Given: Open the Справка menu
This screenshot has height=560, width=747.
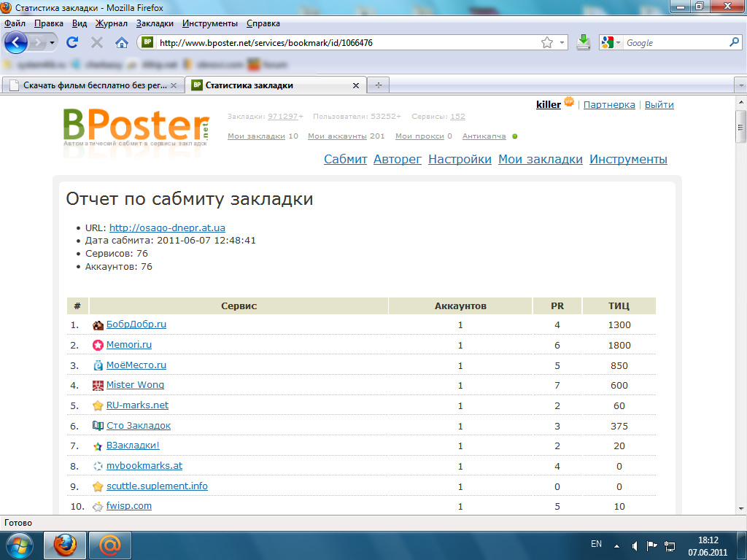Looking at the screenshot, I should click(263, 23).
